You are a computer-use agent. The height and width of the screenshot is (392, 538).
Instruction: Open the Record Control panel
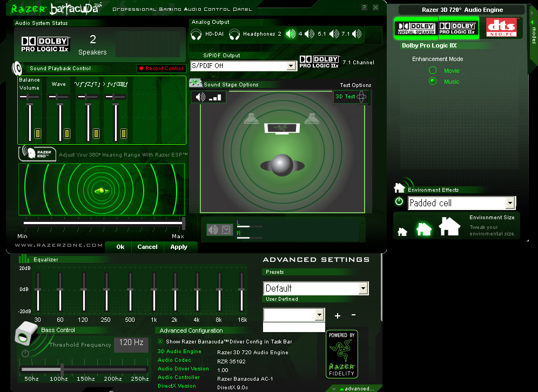click(161, 69)
